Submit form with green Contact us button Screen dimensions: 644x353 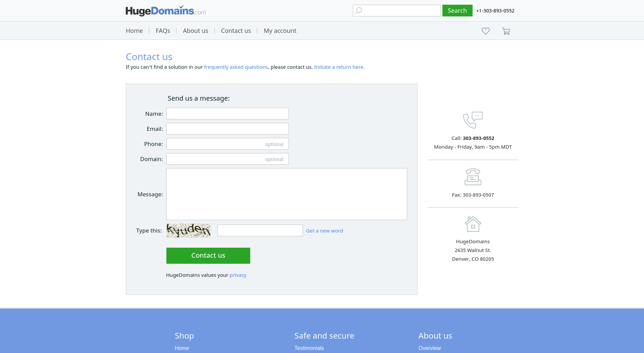click(x=208, y=255)
